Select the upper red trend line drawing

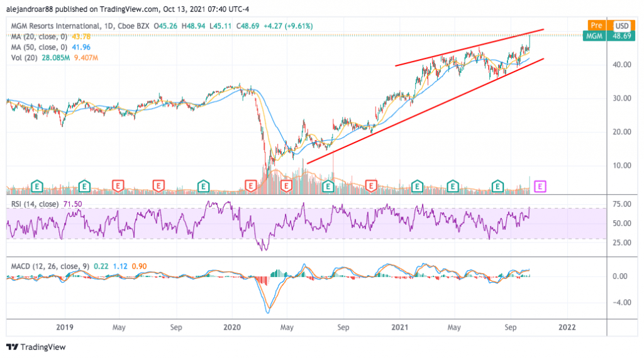point(469,48)
